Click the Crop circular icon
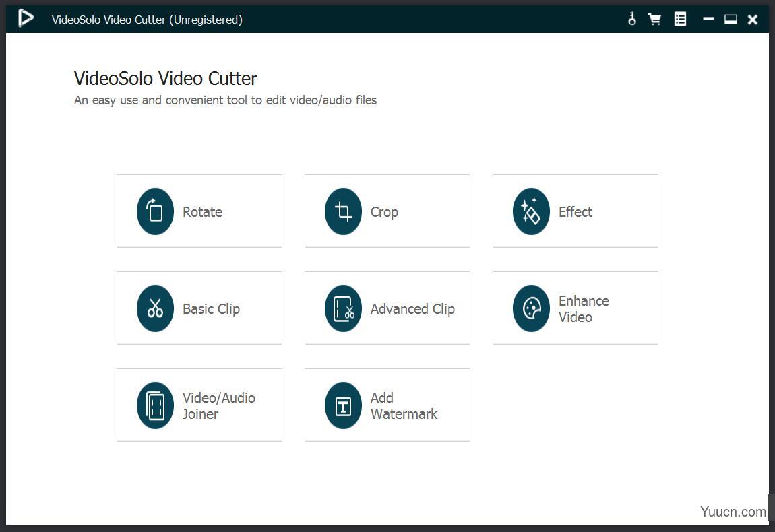The width and height of the screenshot is (775, 532). pyautogui.click(x=343, y=211)
